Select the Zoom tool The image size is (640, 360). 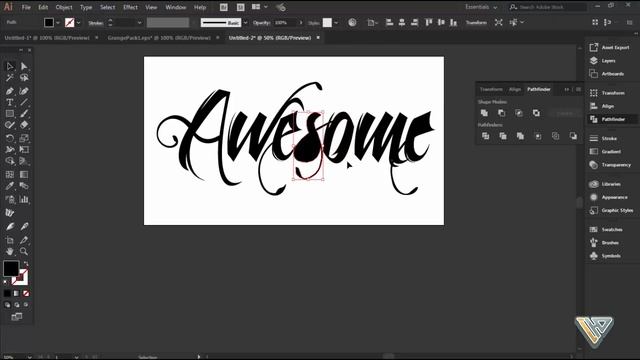(x=24, y=251)
